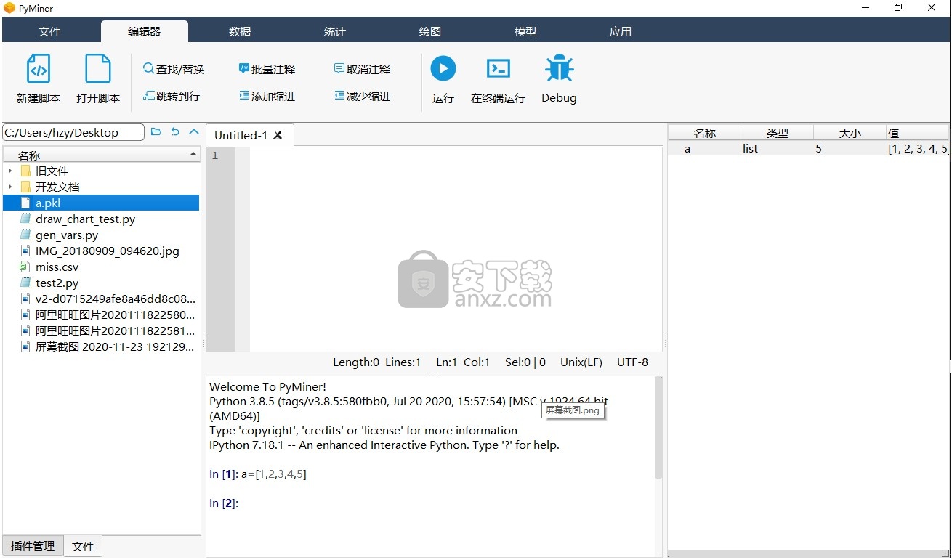Select gen_vars.py in file list

pyautogui.click(x=67, y=235)
